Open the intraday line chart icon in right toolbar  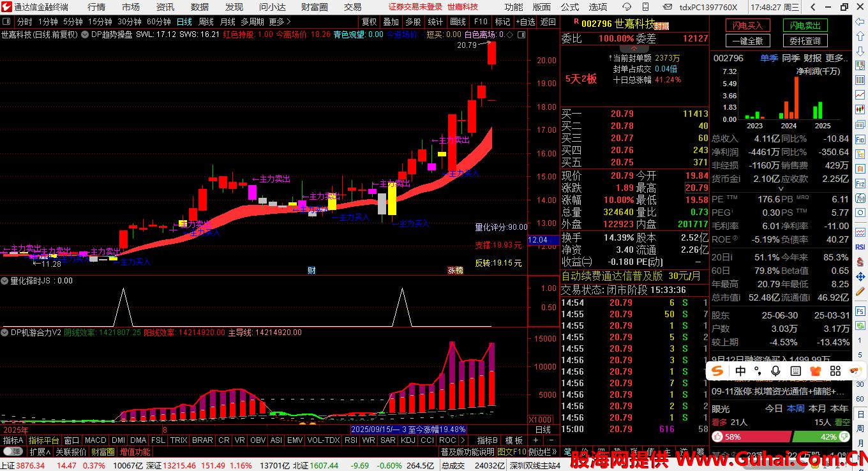coord(860,94)
